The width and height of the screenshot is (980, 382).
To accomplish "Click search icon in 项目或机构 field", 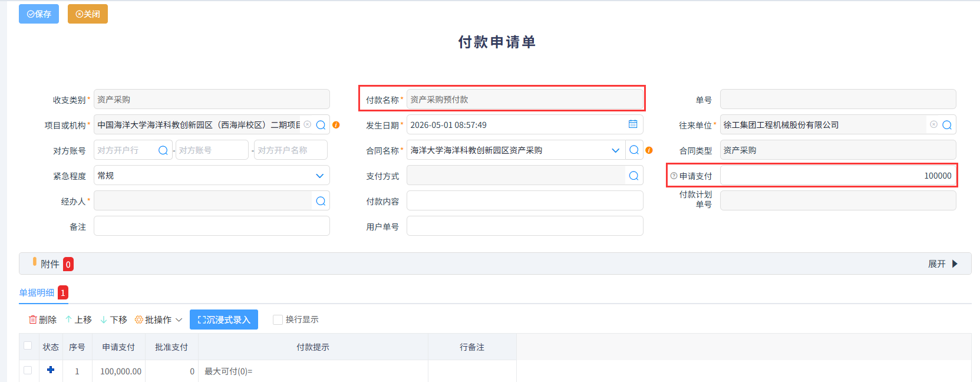I will click(321, 125).
